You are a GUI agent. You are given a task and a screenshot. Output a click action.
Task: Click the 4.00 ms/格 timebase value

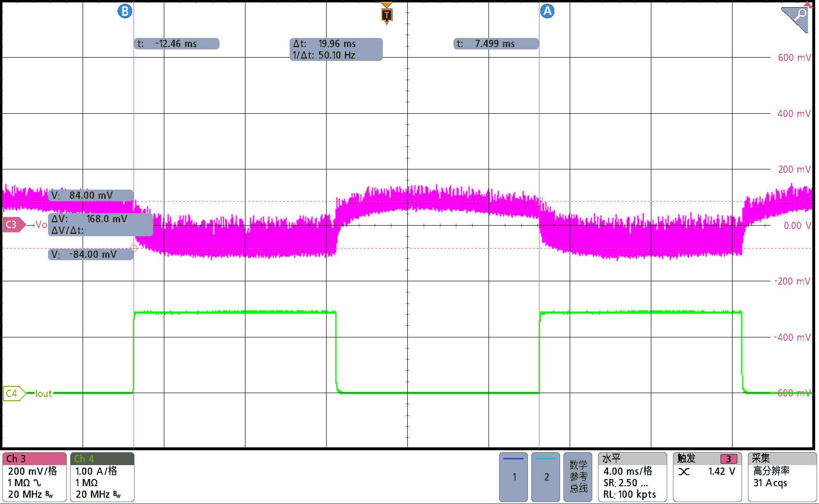[628, 471]
